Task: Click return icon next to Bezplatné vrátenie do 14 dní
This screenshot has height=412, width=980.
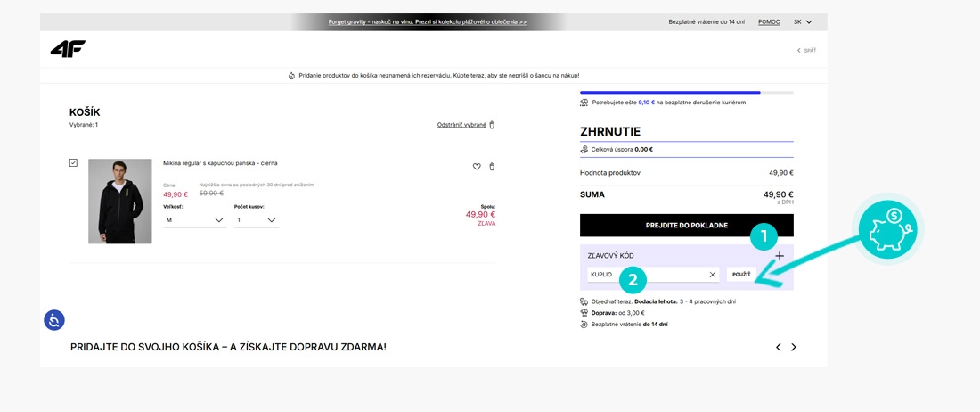Action: (584, 325)
